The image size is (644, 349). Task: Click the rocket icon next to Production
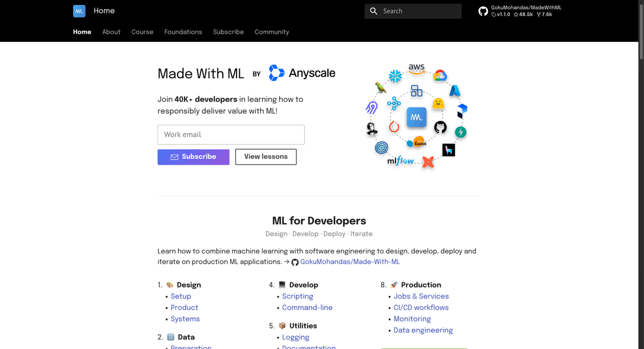click(394, 285)
